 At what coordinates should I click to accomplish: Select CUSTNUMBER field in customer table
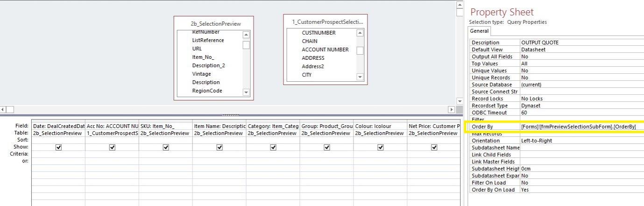point(318,33)
